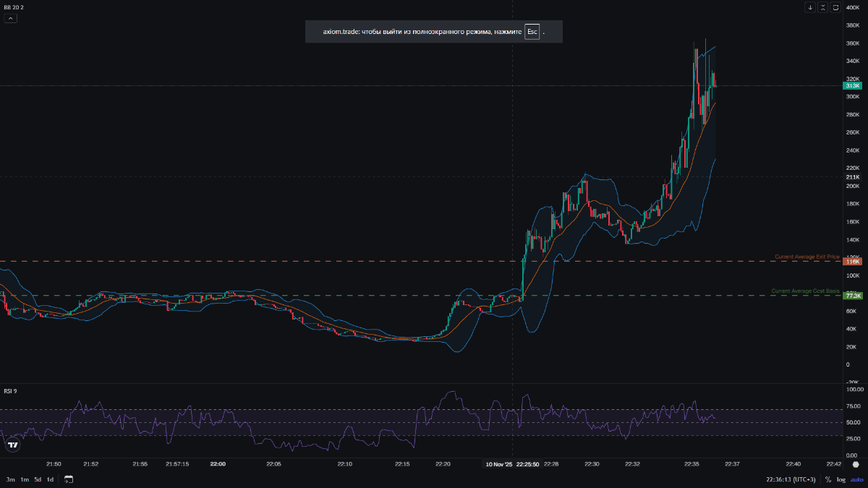Click the TradingView logo
868x488 pixels.
coord(12,445)
